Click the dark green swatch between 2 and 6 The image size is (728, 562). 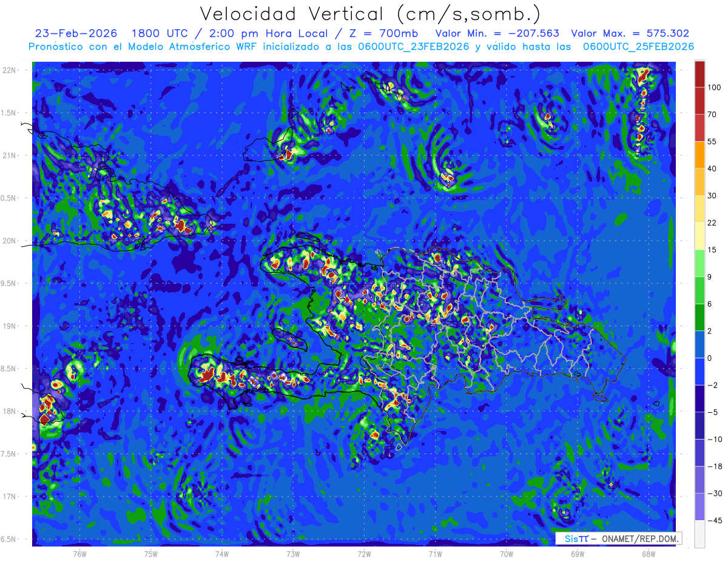(x=699, y=317)
